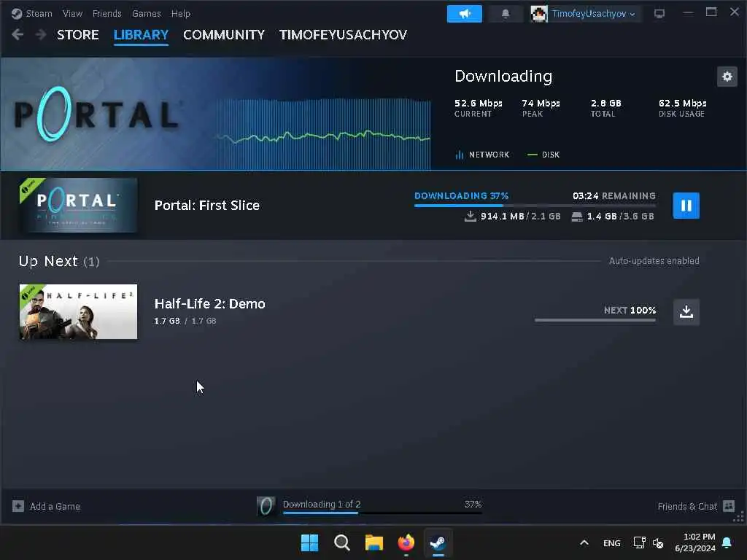Click the user avatar picture

tap(539, 14)
